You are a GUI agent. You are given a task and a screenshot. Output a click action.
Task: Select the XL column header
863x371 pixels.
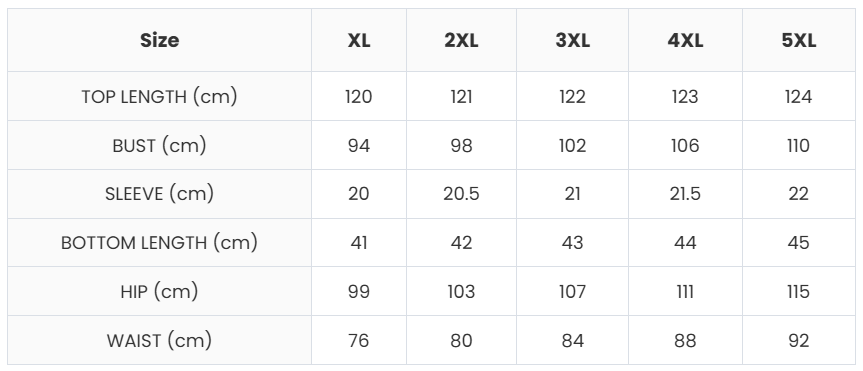click(359, 40)
